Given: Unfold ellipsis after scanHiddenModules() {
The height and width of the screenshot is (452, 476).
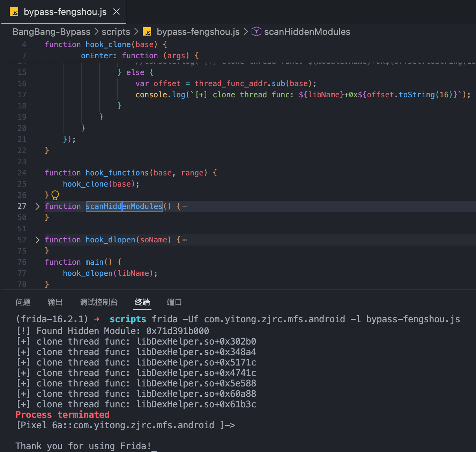Looking at the screenshot, I should 185,206.
